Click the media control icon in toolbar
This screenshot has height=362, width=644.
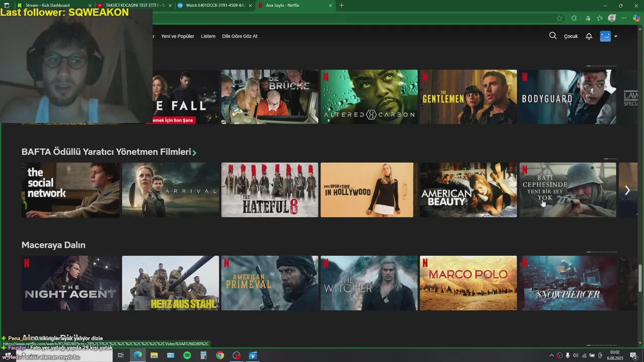(x=588, y=18)
